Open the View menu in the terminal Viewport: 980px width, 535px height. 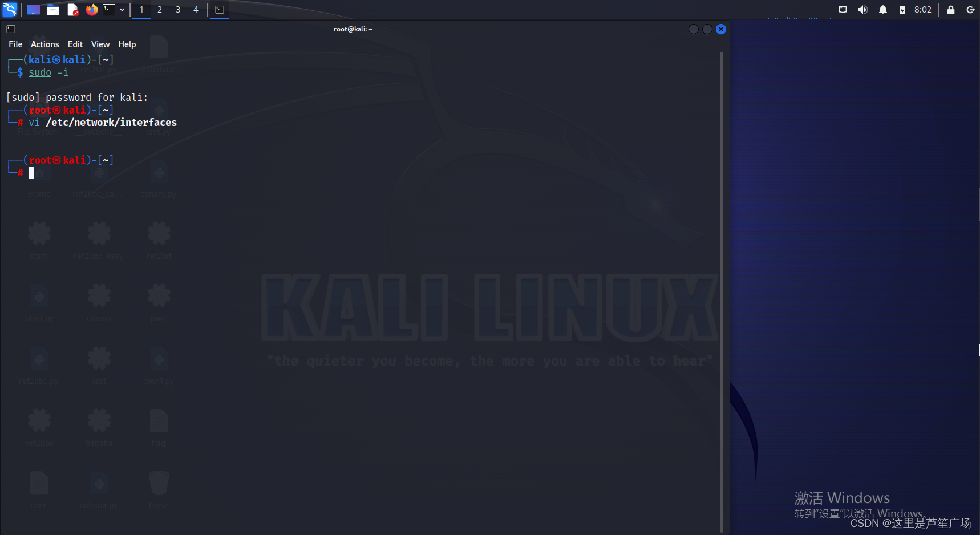tap(100, 44)
